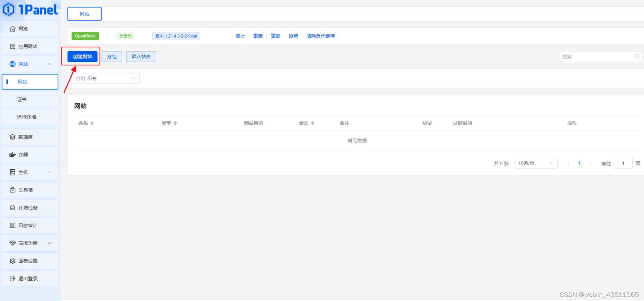Open the 10条/页 page size dropdown
Screen dimensions: 644x301
[x=536, y=163]
